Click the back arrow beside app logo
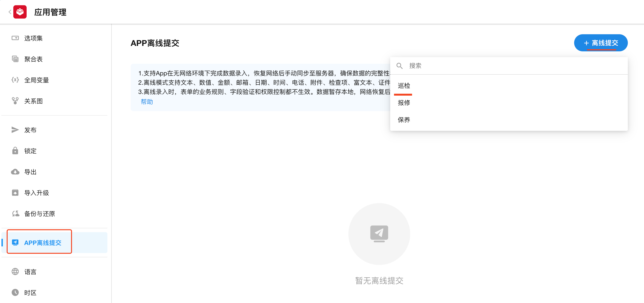644x303 pixels. [10, 12]
